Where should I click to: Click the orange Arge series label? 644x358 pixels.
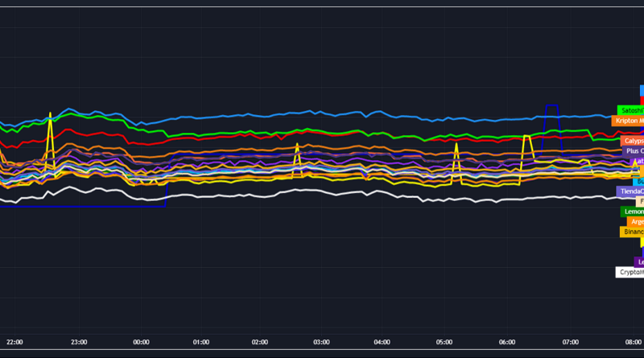634,222
